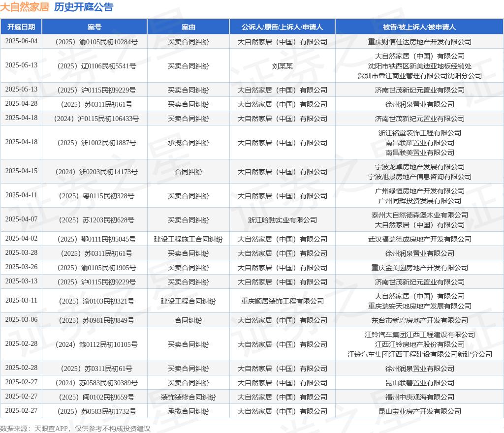Click defendant 昆山联碧置业有限公司

[419, 383]
